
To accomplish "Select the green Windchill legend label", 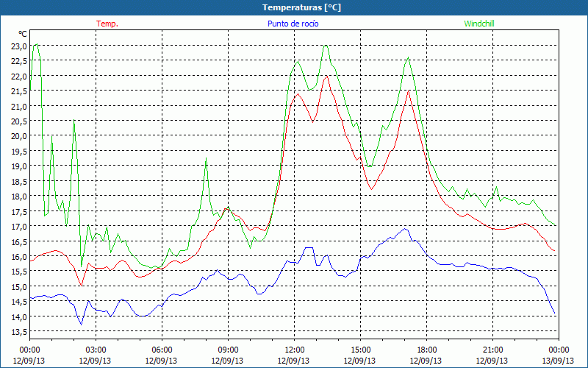I will click(x=479, y=24).
